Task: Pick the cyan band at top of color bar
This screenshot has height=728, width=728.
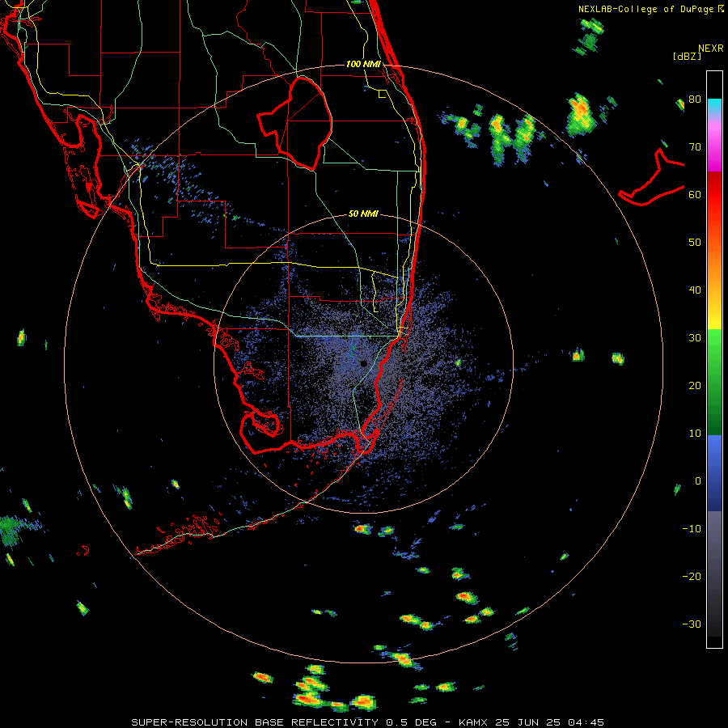Action: 714,106
